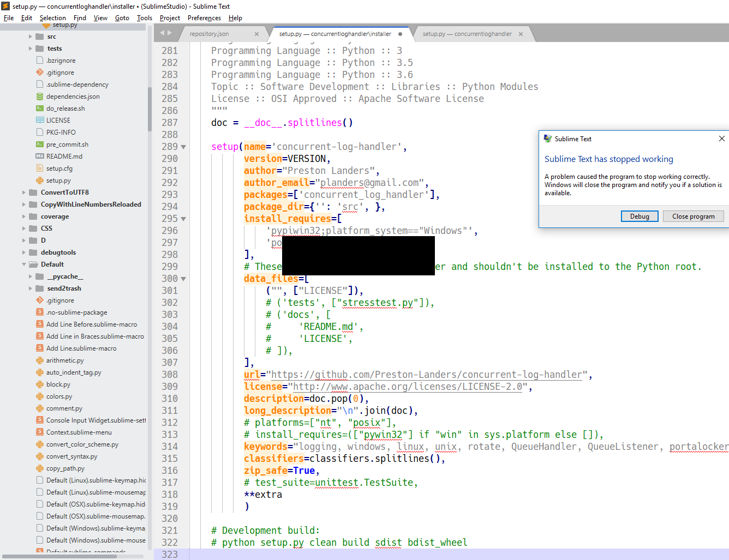Fold the setup( block at line 289
Screen dimensions: 729x560
tap(183, 147)
